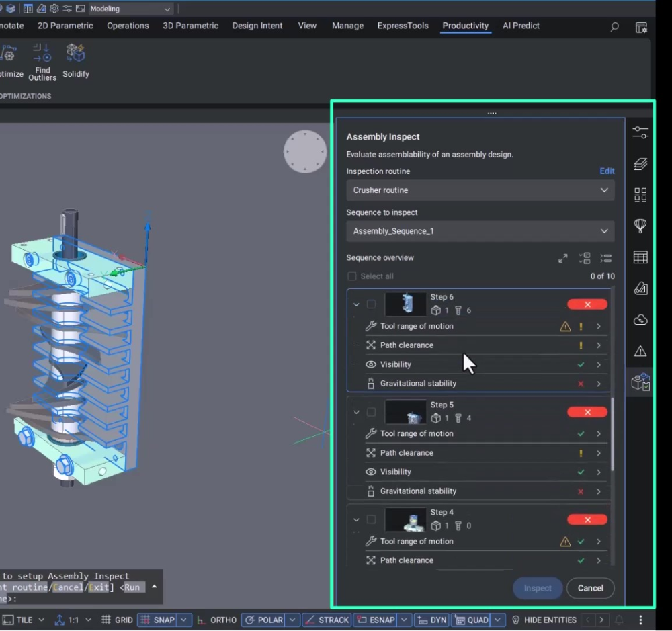Open the cloud panel sidebar icon
The height and width of the screenshot is (631, 672).
(640, 320)
